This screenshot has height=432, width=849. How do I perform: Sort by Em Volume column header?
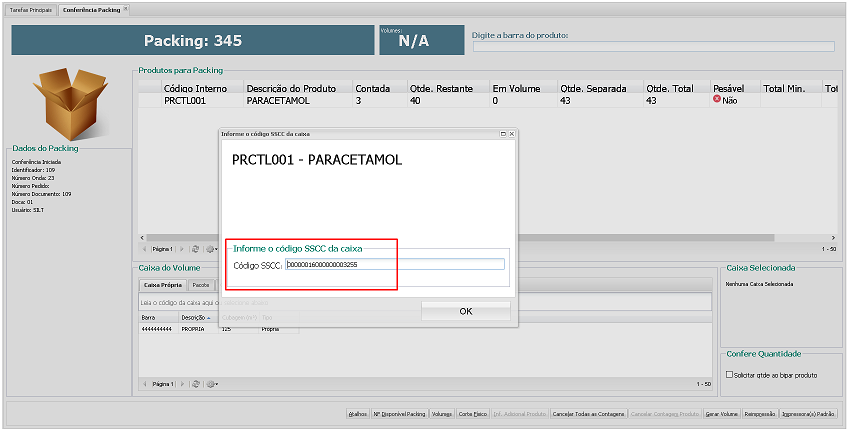pos(524,88)
